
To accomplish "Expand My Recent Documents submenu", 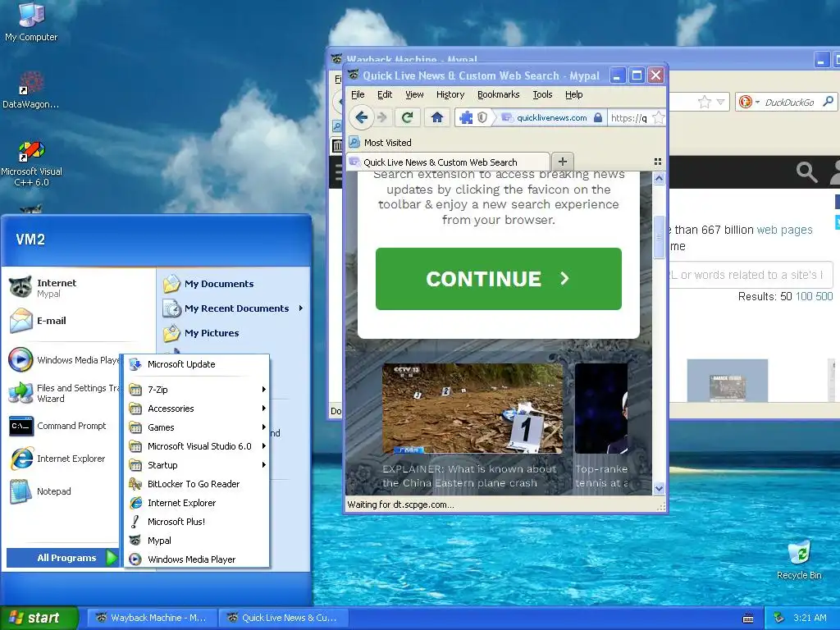I will point(234,308).
